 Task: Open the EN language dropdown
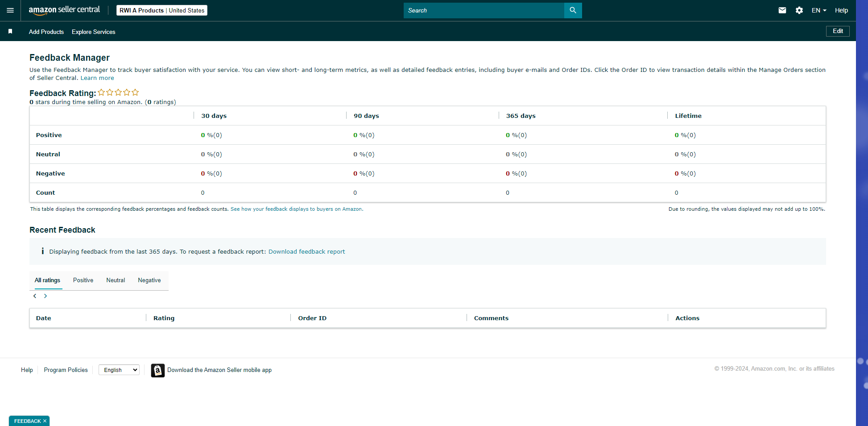pos(819,10)
